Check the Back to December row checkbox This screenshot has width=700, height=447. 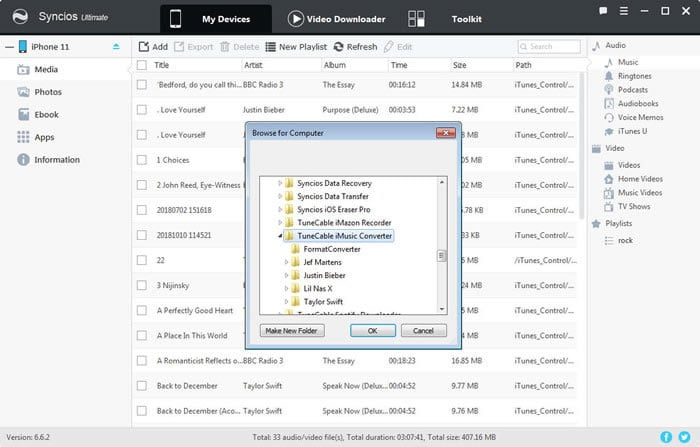click(142, 385)
